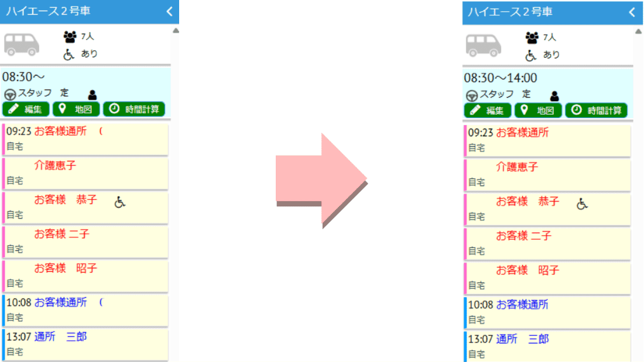Select 13:07 通所 三郎 row in right panel
Image resolution: width=644 pixels, height=362 pixels.
click(x=547, y=346)
